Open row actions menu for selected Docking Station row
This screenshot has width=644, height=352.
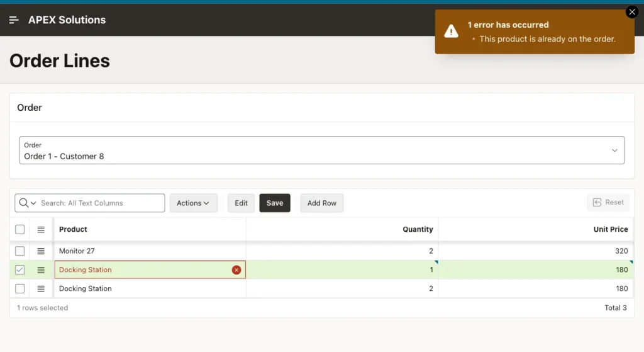41,270
